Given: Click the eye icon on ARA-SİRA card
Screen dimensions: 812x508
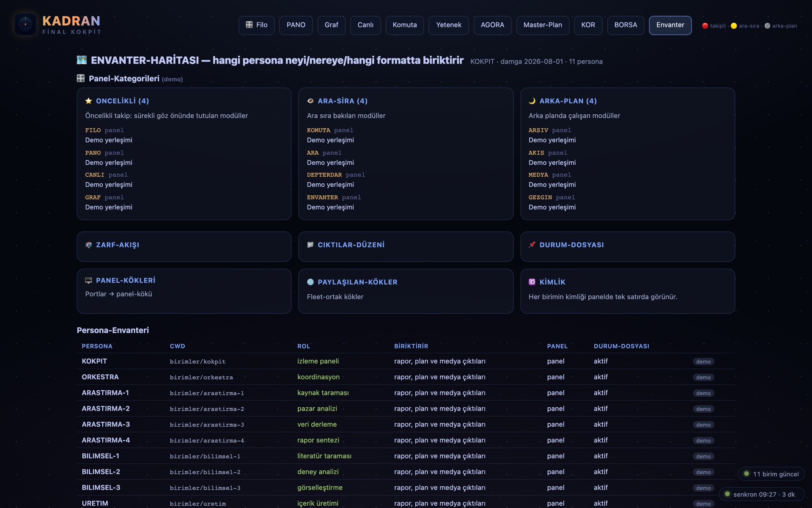Looking at the screenshot, I should tap(310, 101).
